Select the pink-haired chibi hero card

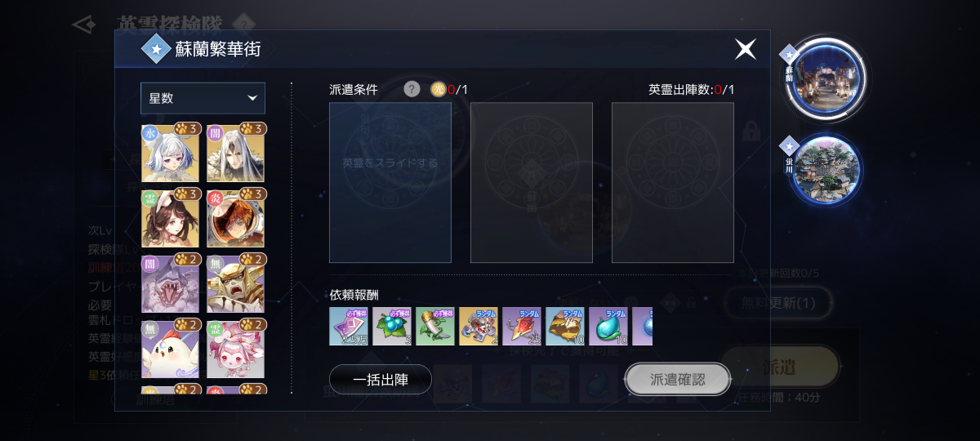[x=235, y=349]
